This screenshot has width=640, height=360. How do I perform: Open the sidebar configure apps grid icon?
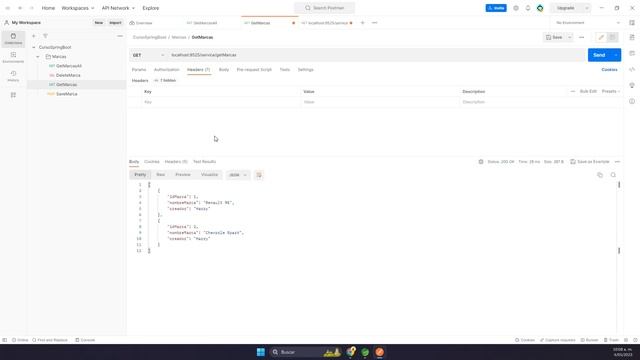point(13,95)
